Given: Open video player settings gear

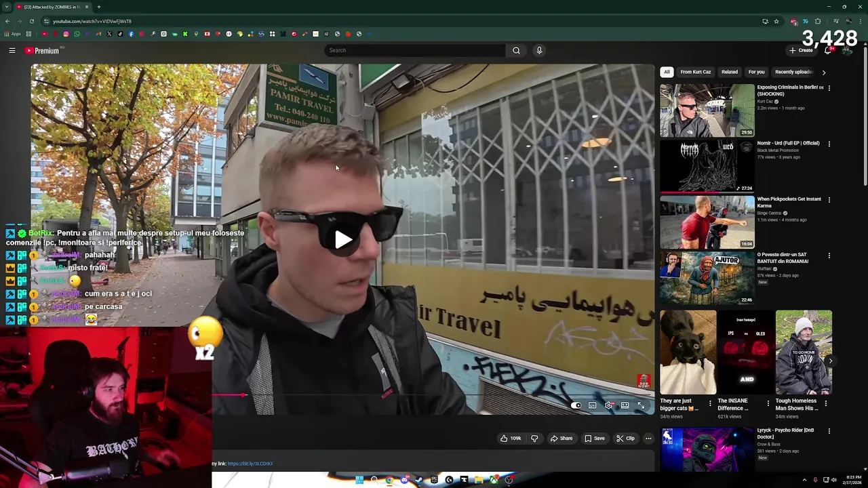Looking at the screenshot, I should pos(609,405).
